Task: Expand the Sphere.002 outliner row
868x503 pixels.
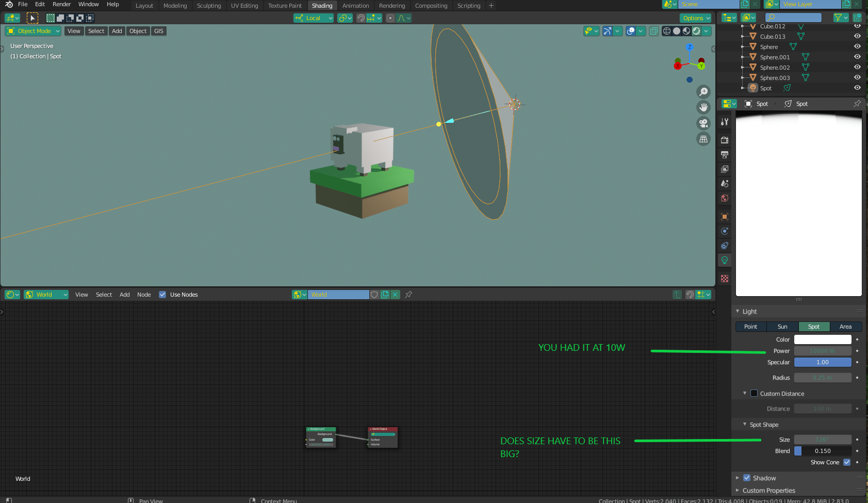Action: pyautogui.click(x=743, y=68)
